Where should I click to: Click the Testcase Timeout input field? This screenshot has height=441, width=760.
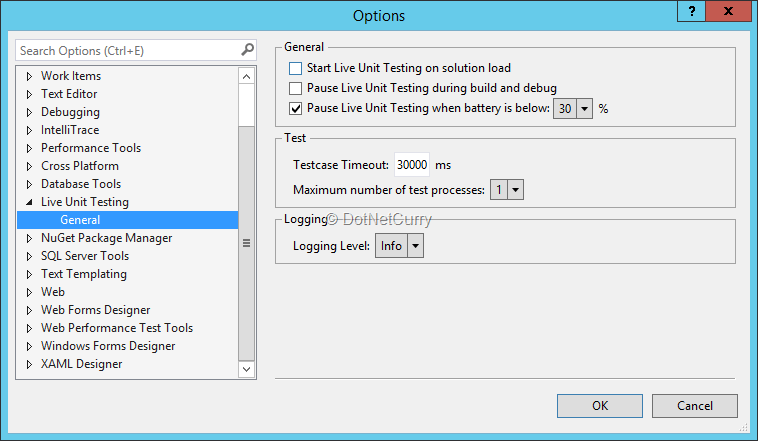[412, 165]
